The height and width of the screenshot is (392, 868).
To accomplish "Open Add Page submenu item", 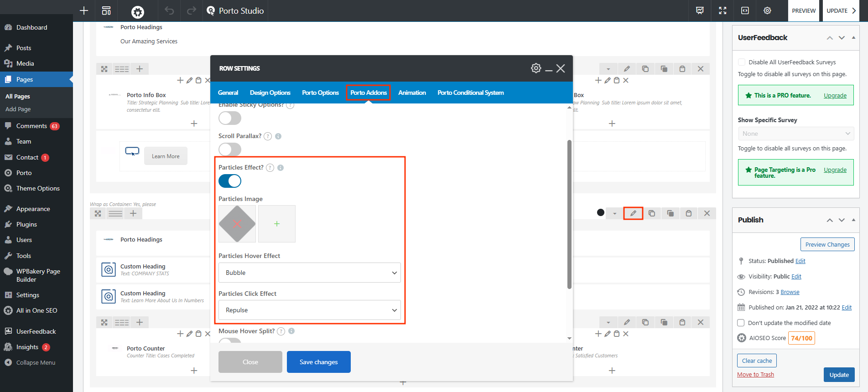I will point(18,109).
